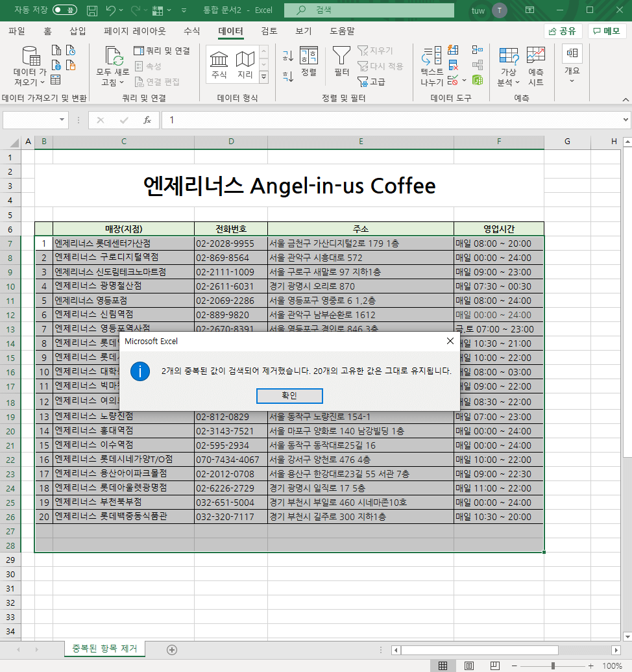Click the zoom in plus button

click(591, 666)
